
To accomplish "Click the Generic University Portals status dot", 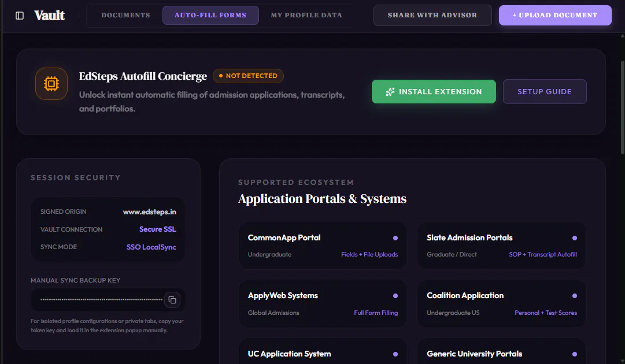I will tap(574, 354).
